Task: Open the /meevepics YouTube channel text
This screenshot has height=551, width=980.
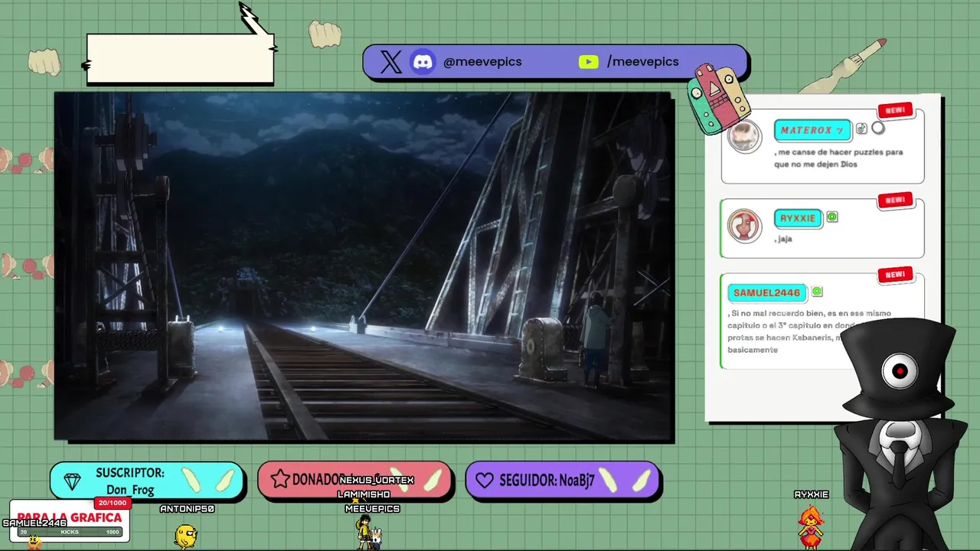Action: (x=643, y=62)
